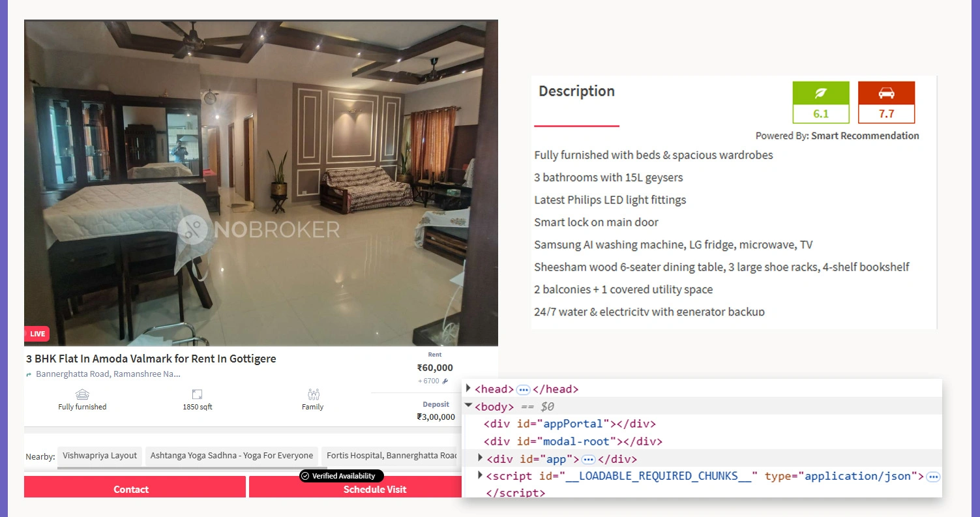The height and width of the screenshot is (517, 980).
Task: Click the Family tenant icon
Action: (x=313, y=394)
